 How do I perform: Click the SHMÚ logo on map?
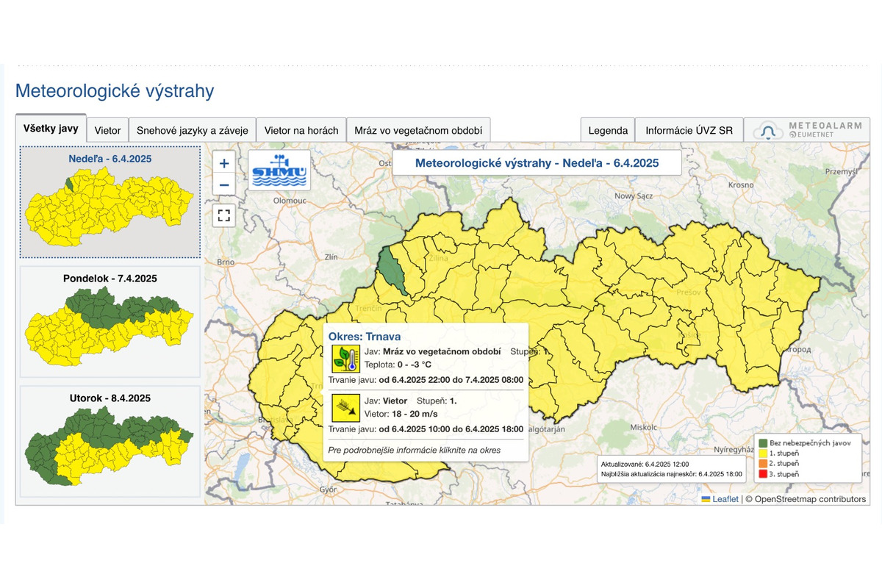click(x=279, y=171)
